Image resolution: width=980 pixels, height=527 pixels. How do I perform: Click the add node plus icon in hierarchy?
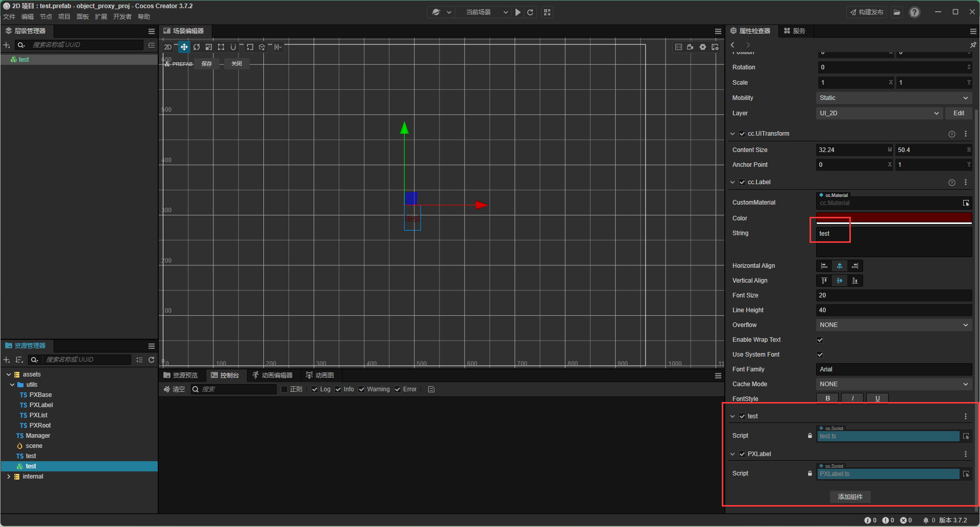point(7,45)
